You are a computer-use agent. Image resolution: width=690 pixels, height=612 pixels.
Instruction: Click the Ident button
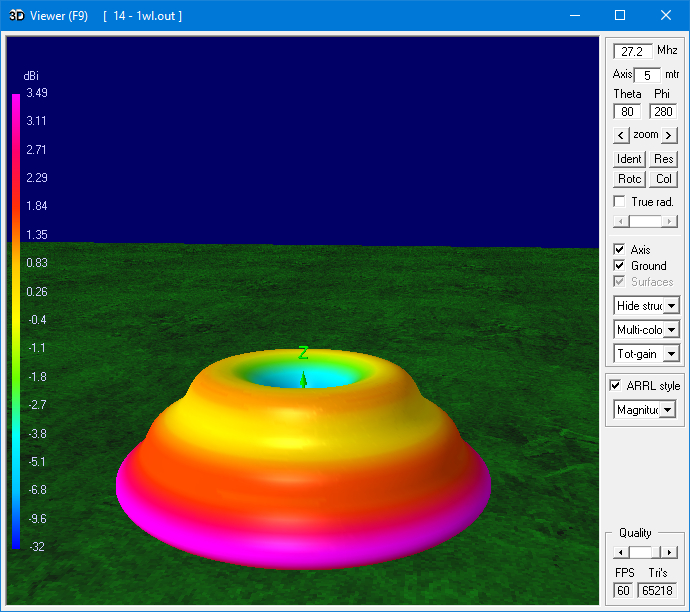[629, 159]
